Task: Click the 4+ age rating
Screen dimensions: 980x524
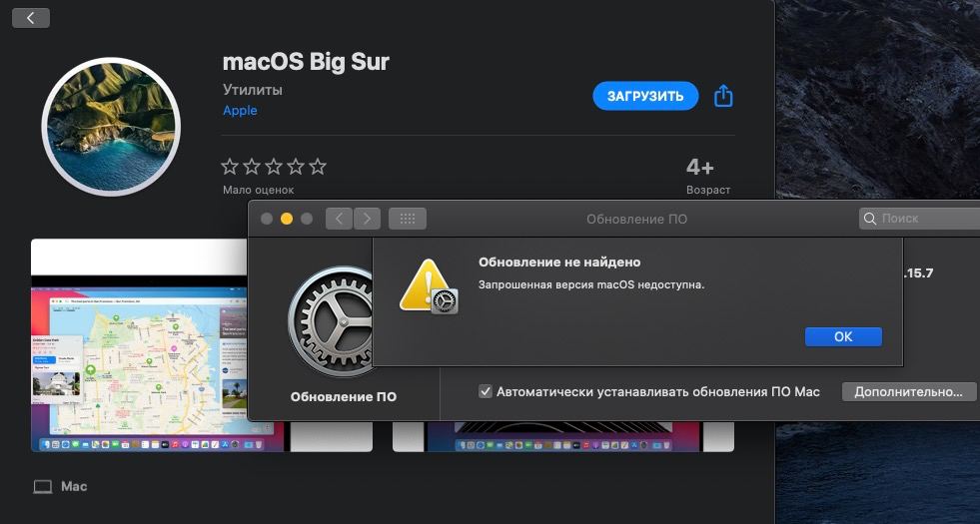Action: [x=700, y=168]
